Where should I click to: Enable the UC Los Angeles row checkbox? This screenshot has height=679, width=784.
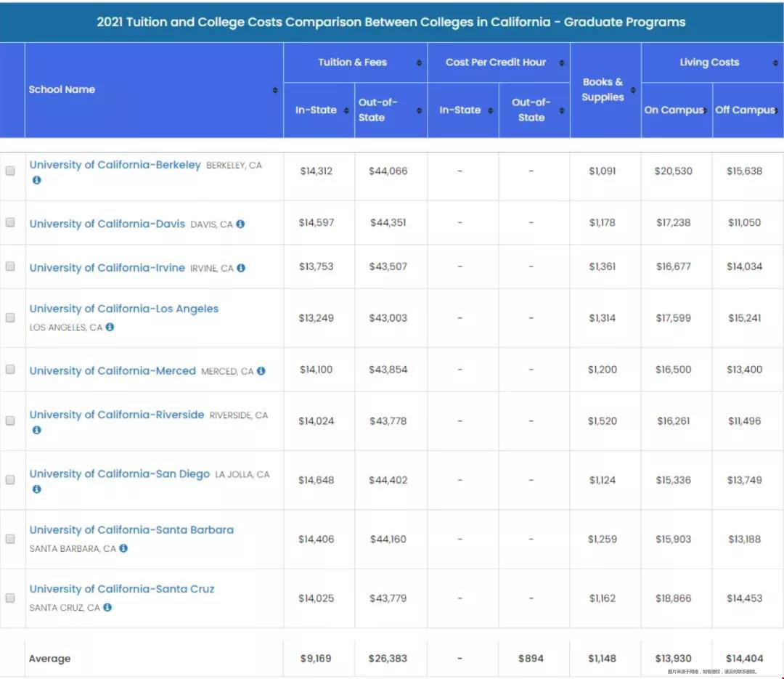coord(10,318)
